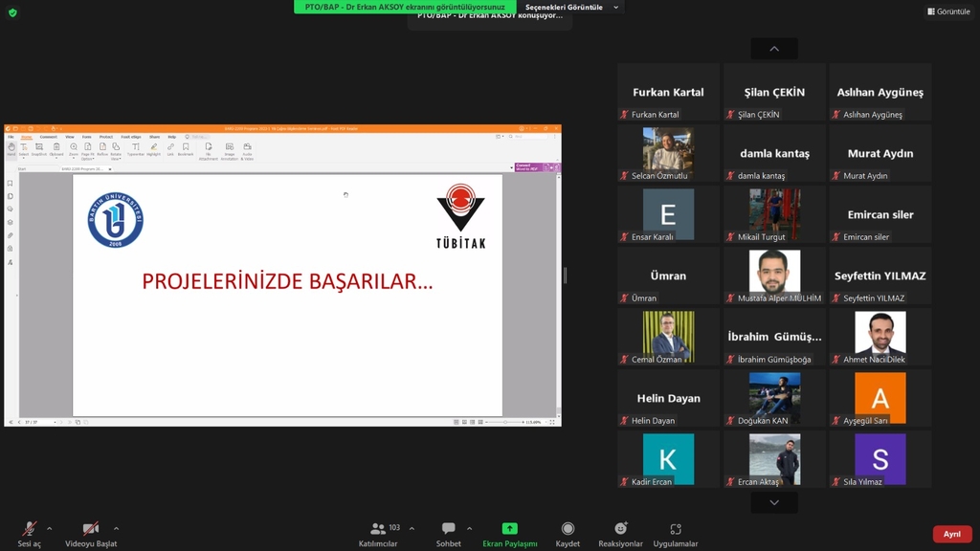Toggle recording with Kaydet button
The width and height of the screenshot is (980, 551).
pos(568,533)
